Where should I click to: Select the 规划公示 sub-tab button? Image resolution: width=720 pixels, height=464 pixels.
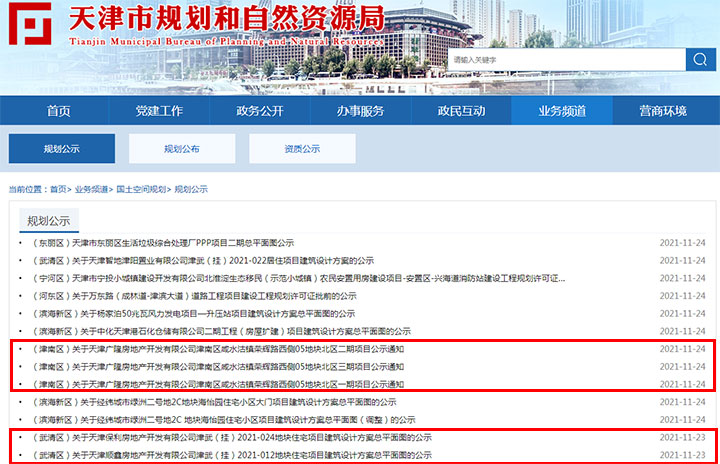tap(62, 148)
